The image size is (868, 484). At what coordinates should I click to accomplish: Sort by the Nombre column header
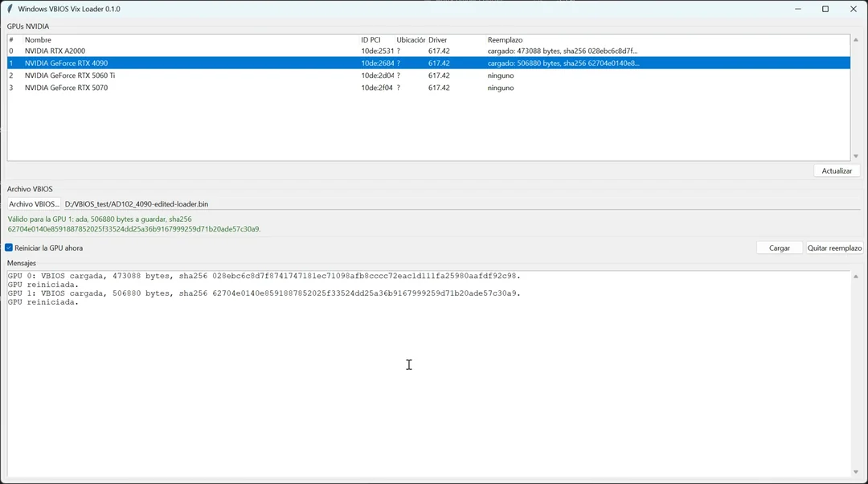[38, 40]
